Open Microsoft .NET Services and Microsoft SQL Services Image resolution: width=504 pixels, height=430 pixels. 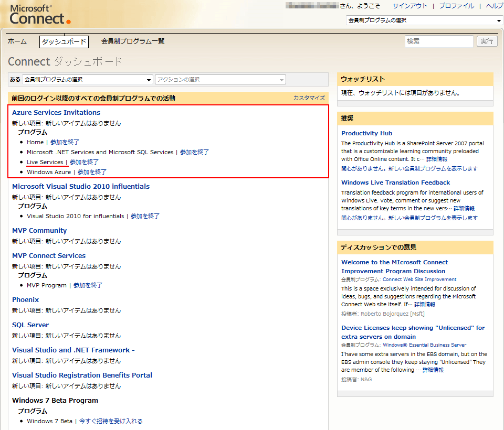100,152
